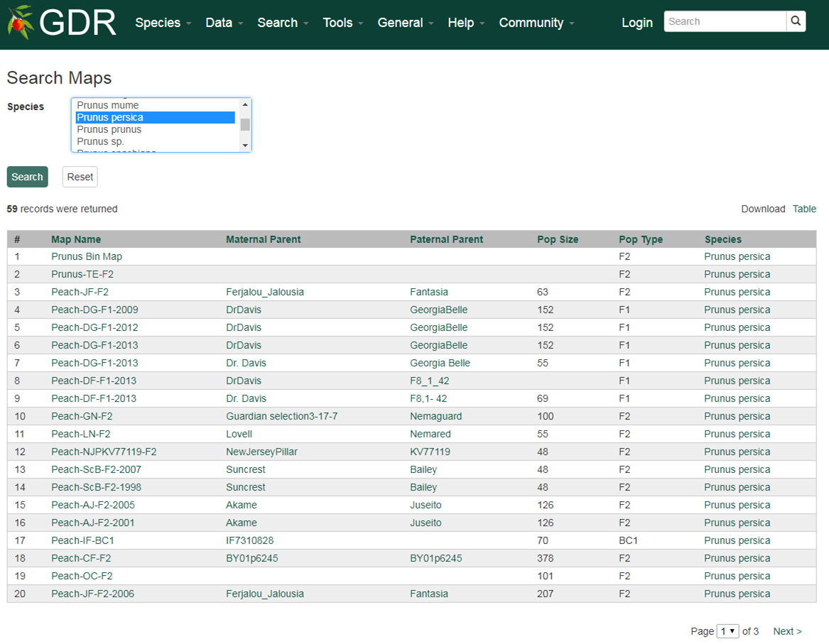Click species list scroll up arrow
The height and width of the screenshot is (644, 829).
(x=245, y=104)
